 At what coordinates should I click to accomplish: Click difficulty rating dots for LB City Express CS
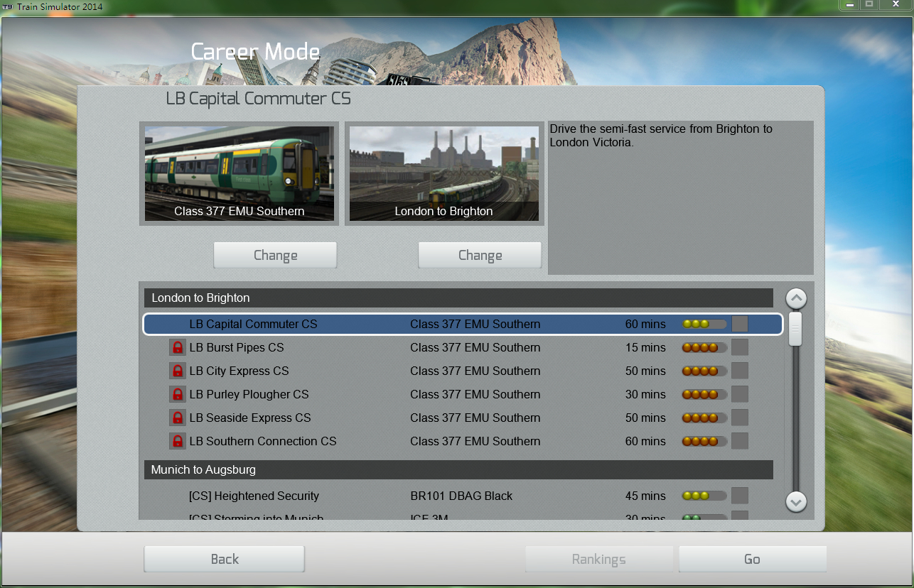pyautogui.click(x=704, y=371)
